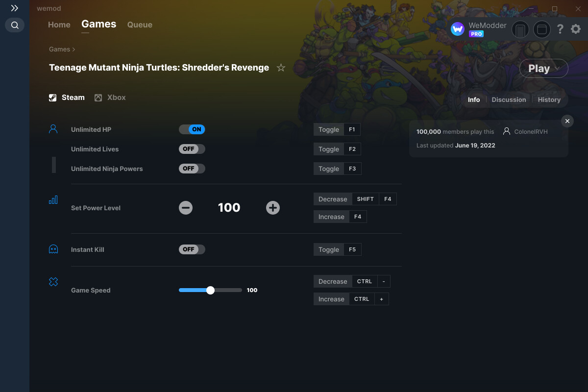The width and height of the screenshot is (588, 392).
Task: Click the F5 hotkey for Instant Kill
Action: [352, 249]
